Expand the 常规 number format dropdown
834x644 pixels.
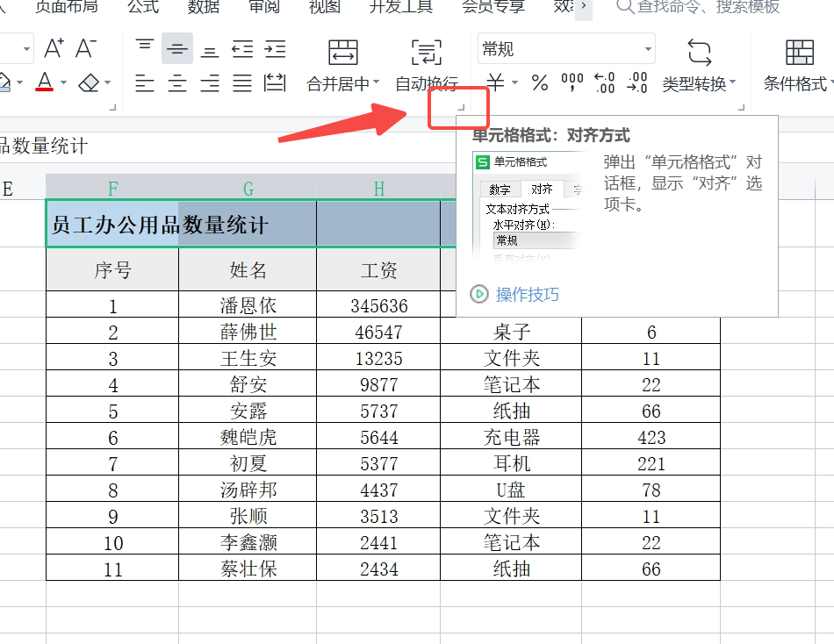tap(648, 49)
